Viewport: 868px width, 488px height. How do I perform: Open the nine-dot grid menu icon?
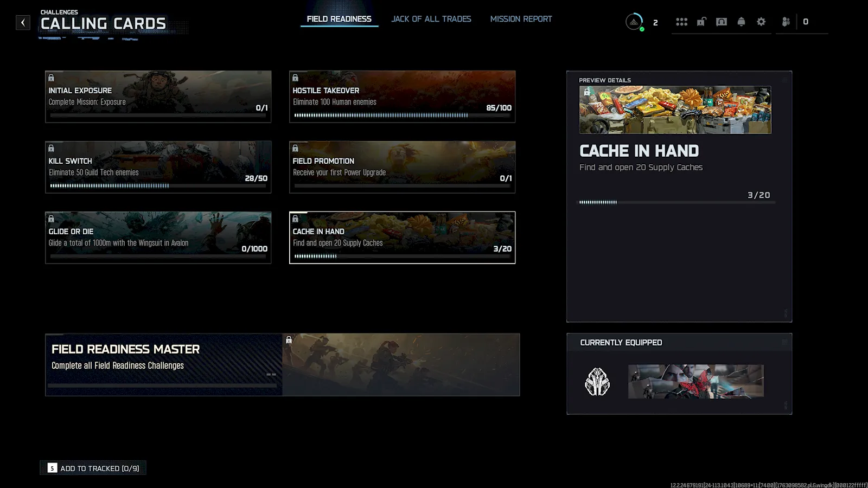[x=681, y=22]
